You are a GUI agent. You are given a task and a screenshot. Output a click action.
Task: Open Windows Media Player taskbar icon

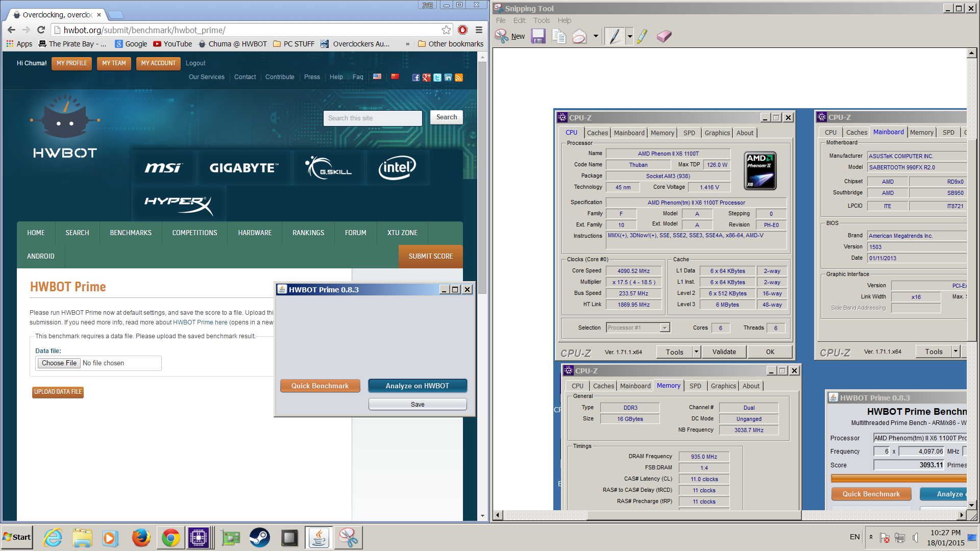pyautogui.click(x=110, y=538)
